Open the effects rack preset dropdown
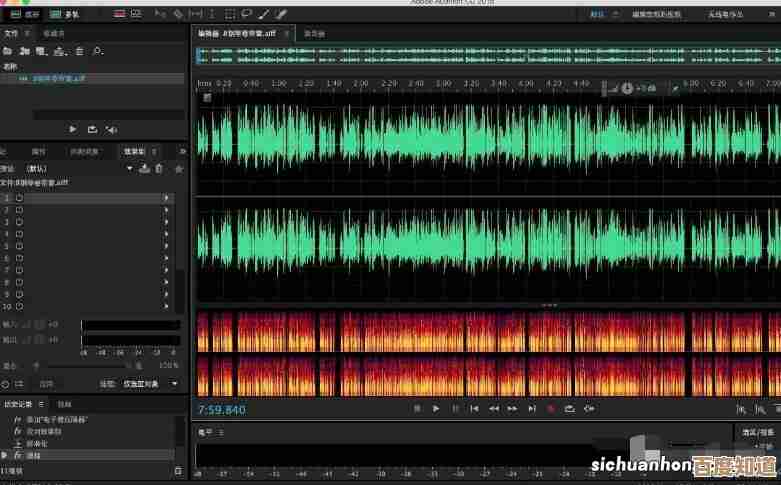The image size is (781, 485). tap(130, 168)
